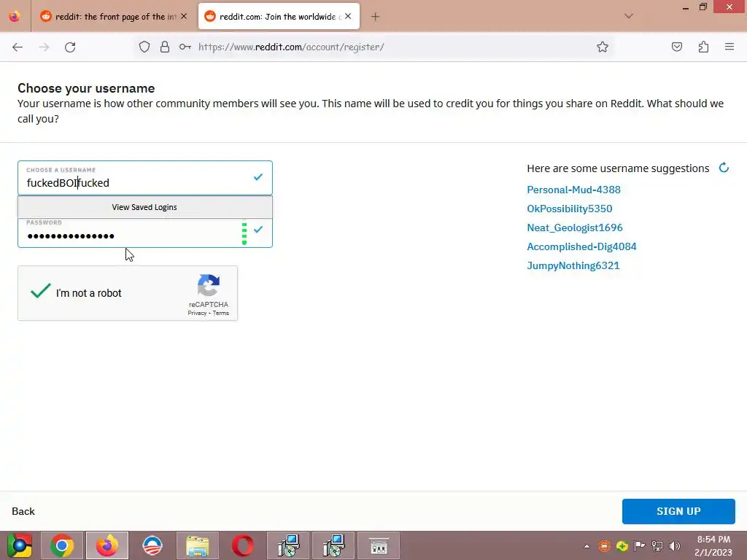Click the yellow-green tray icon
747x560 pixels.
coord(622,546)
